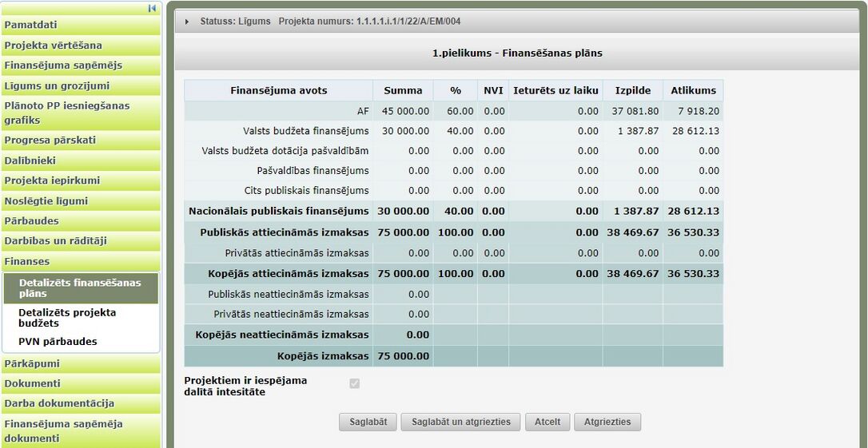Collapse the sidebar with the arrow icon
Image resolution: width=868 pixels, height=448 pixels.
(152, 8)
